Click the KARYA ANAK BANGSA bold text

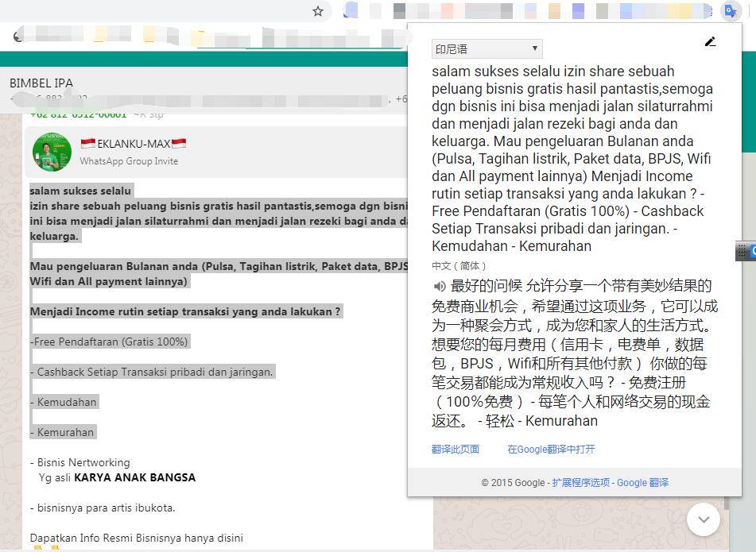135,477
